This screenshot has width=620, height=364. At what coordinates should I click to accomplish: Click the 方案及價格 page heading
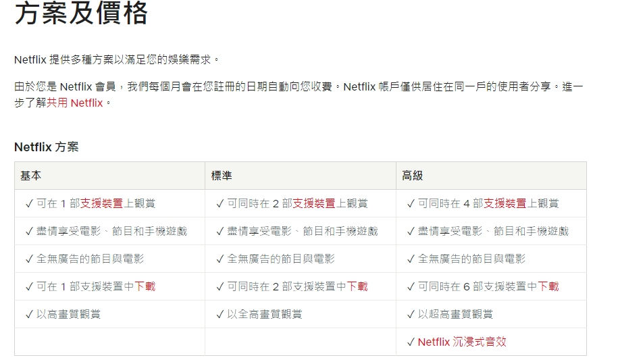tap(81, 13)
